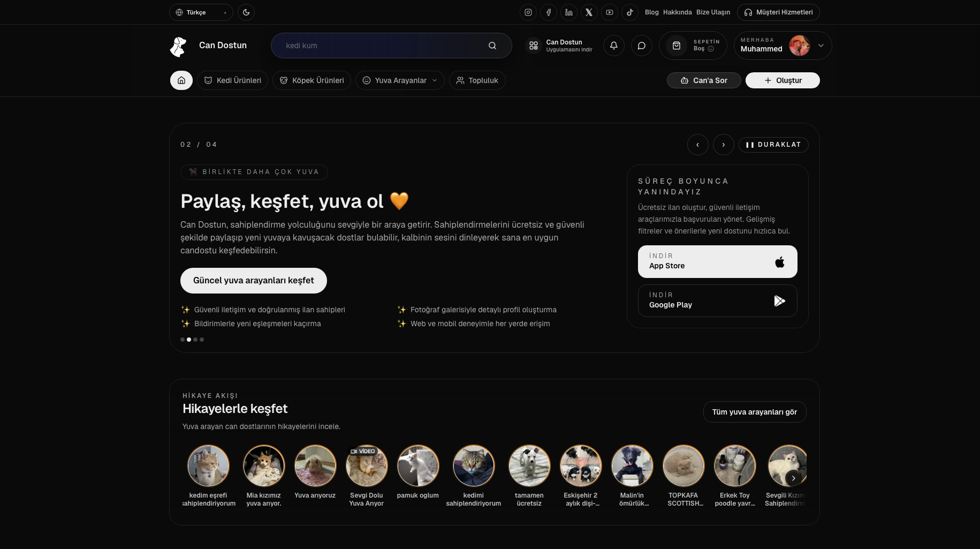Open the Topluluk section
Screen dimensions: 980x549
477,80
